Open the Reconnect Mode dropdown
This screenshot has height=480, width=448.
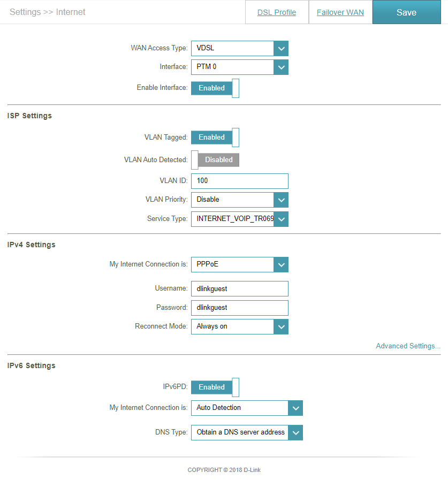pyautogui.click(x=239, y=326)
